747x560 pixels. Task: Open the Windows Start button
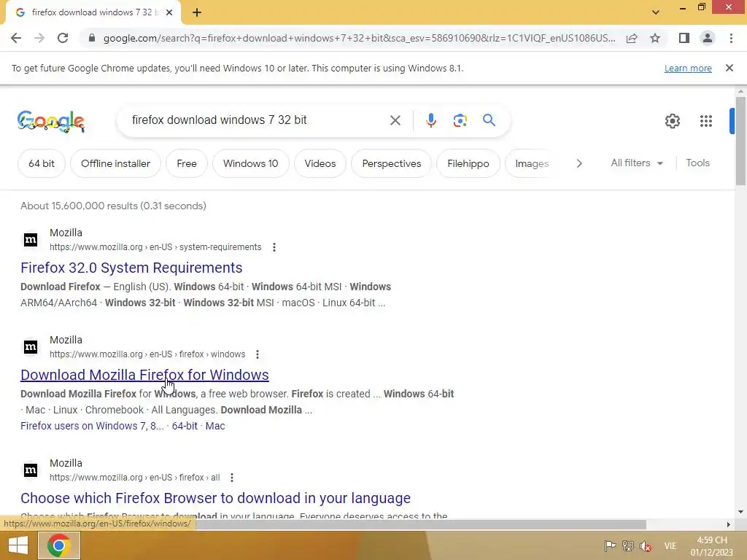(18, 545)
